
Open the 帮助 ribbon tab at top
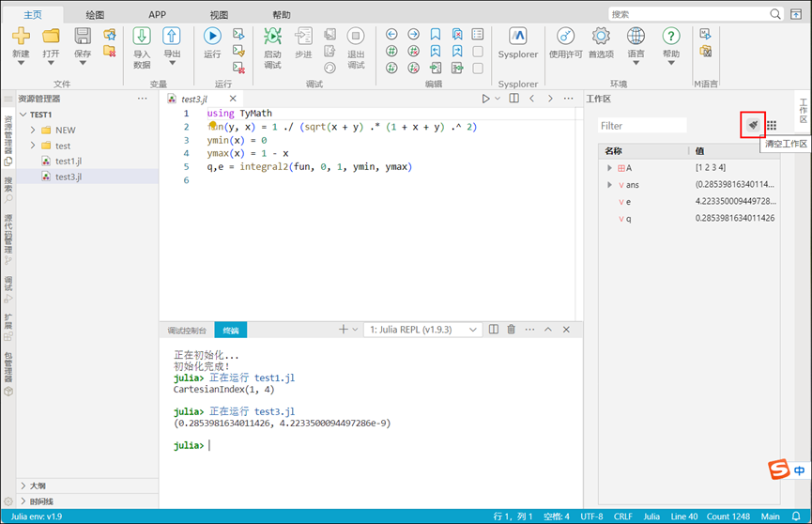(x=282, y=14)
